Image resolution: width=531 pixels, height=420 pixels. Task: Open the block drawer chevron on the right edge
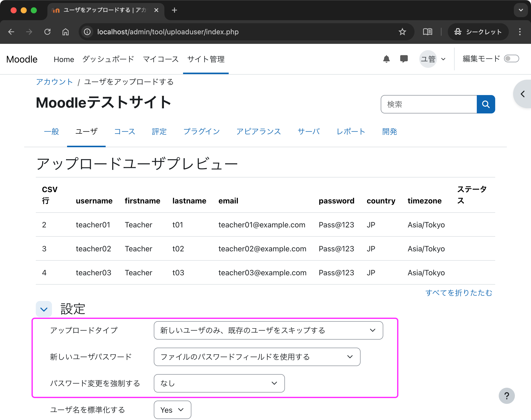click(x=522, y=94)
